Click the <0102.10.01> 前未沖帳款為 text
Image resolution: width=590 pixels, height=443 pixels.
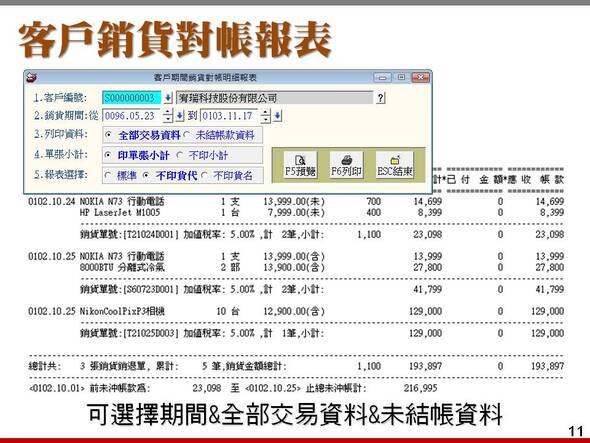tap(90, 388)
